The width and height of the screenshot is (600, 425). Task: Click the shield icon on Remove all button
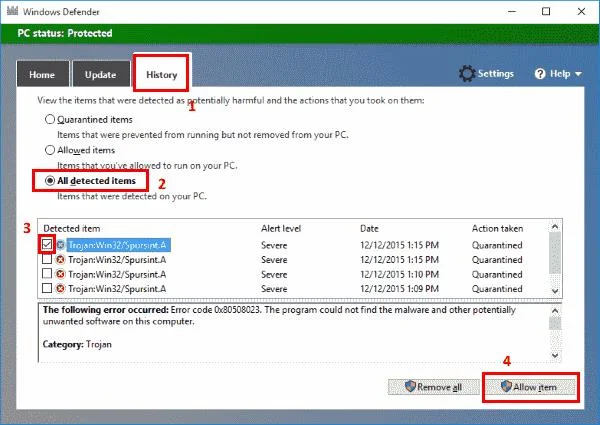click(x=410, y=386)
